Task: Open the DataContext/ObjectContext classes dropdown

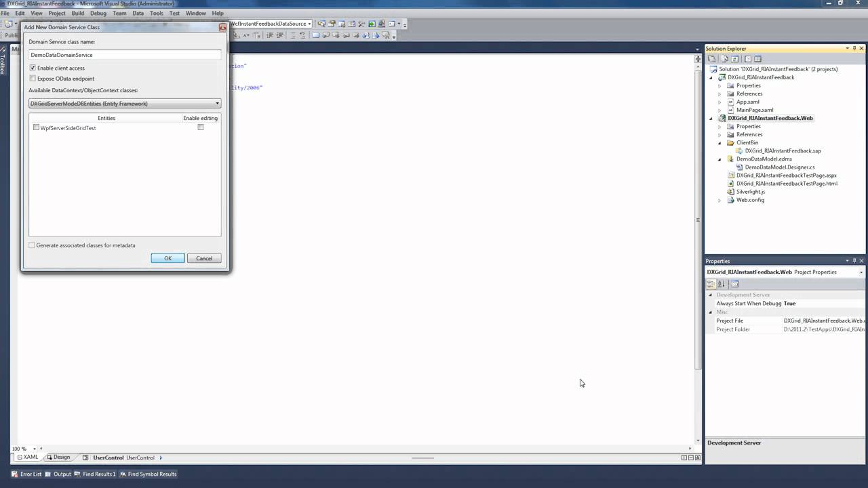Action: click(x=125, y=104)
